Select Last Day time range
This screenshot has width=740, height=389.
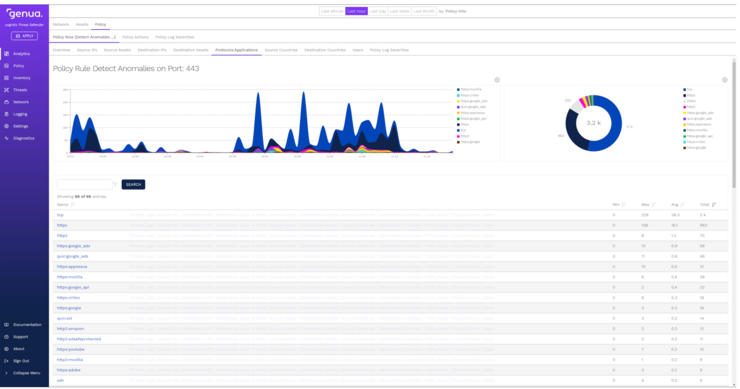[378, 11]
